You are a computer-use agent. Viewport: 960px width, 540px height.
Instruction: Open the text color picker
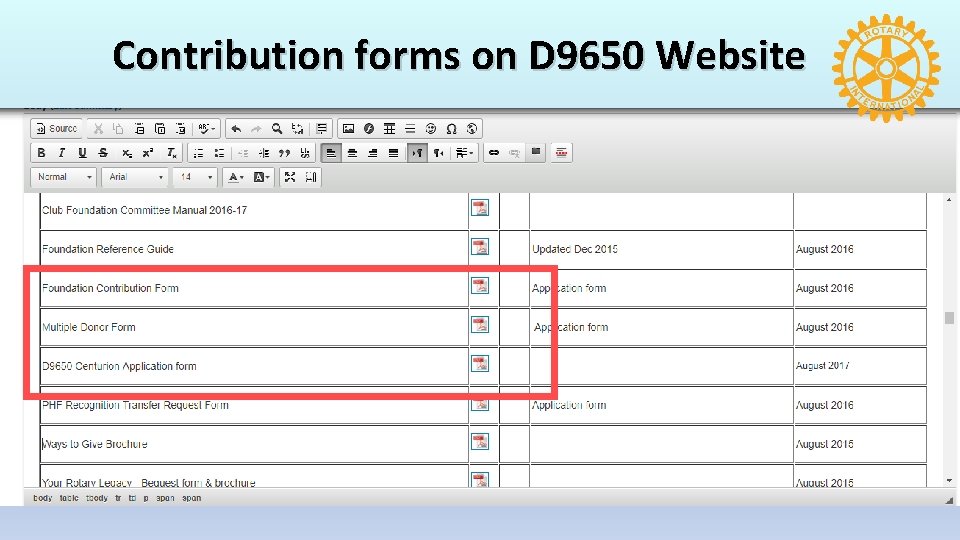[236, 177]
